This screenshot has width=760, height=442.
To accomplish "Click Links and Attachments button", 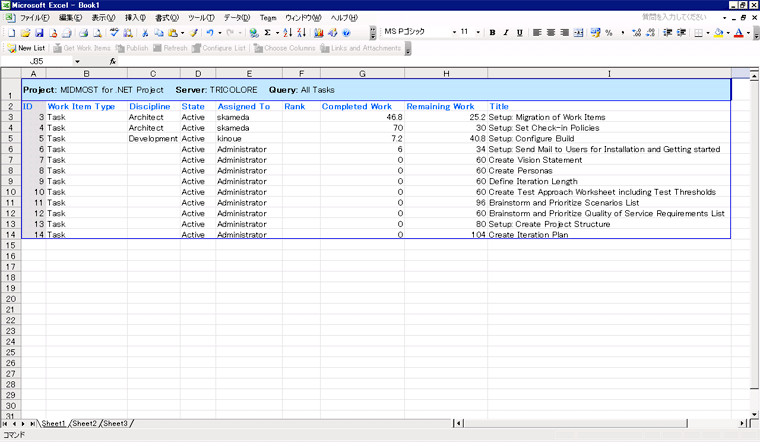I will click(x=361, y=48).
